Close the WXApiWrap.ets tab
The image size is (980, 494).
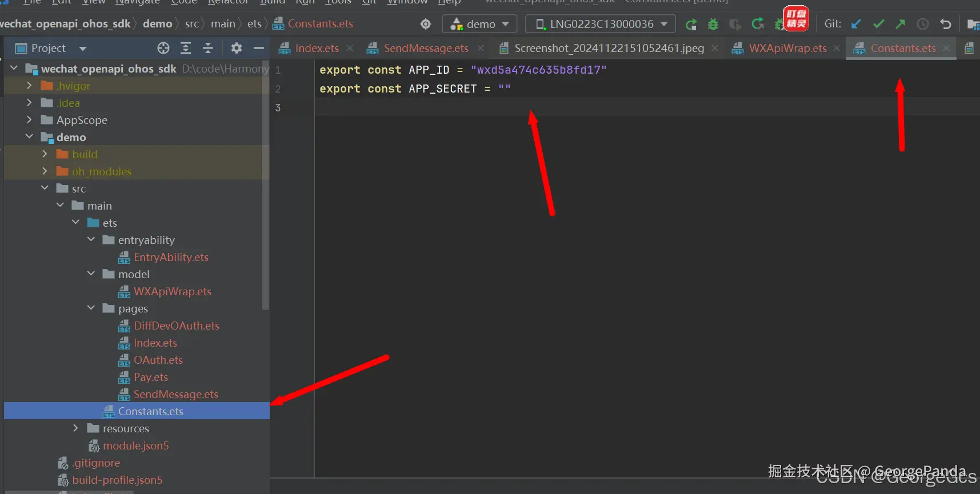click(837, 49)
